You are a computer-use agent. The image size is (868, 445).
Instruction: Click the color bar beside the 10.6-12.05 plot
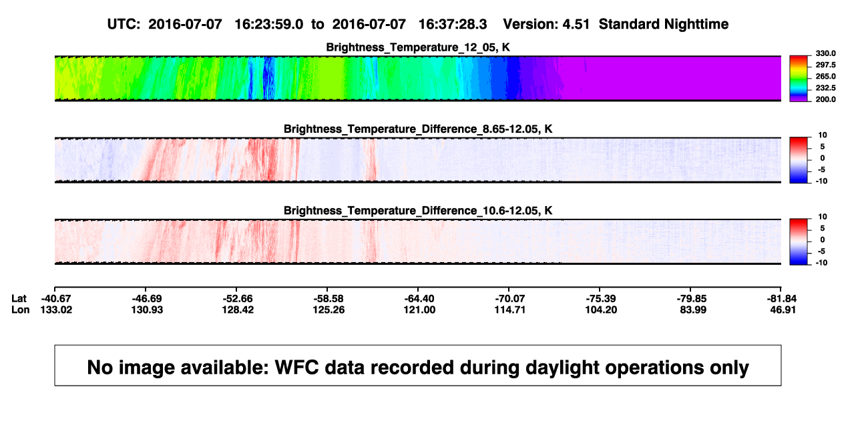[x=799, y=242]
